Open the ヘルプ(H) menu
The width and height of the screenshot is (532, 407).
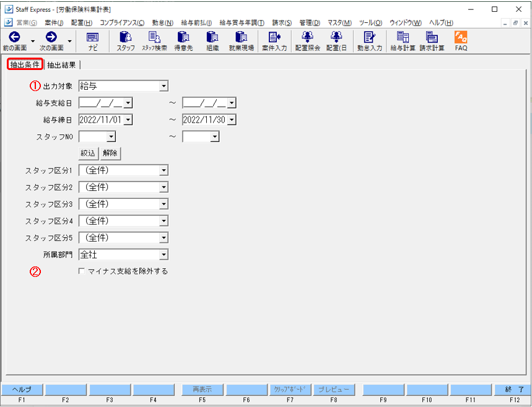click(441, 23)
